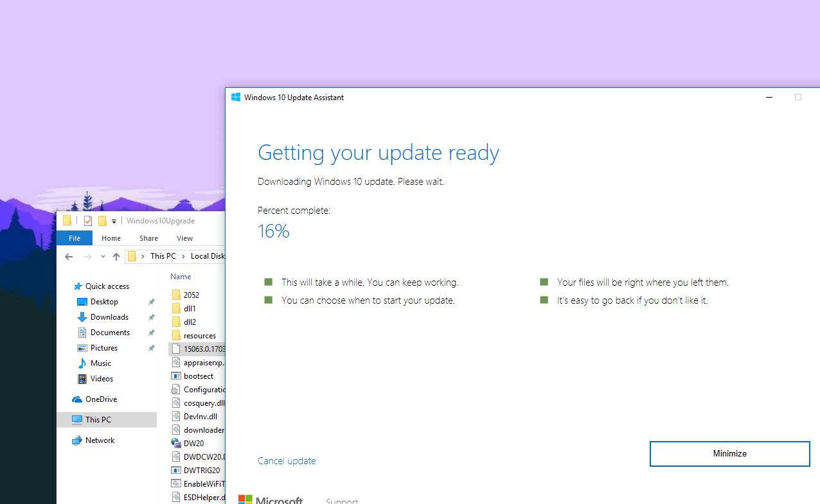Click the Minimize button in Update Assistant
820x504 pixels.
point(729,453)
